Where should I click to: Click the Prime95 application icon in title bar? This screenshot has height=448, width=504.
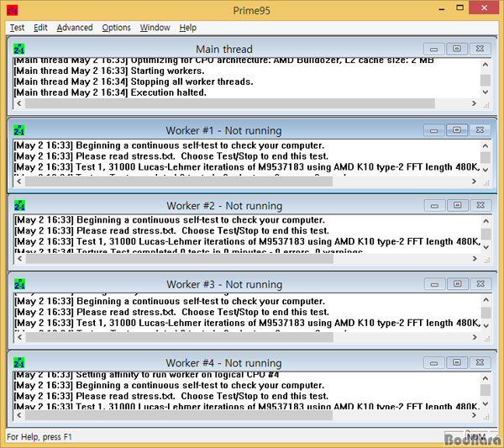[13, 10]
